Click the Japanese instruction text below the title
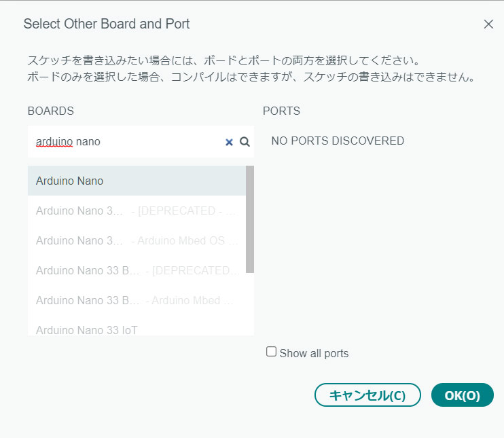Image resolution: width=504 pixels, height=438 pixels. point(251,69)
